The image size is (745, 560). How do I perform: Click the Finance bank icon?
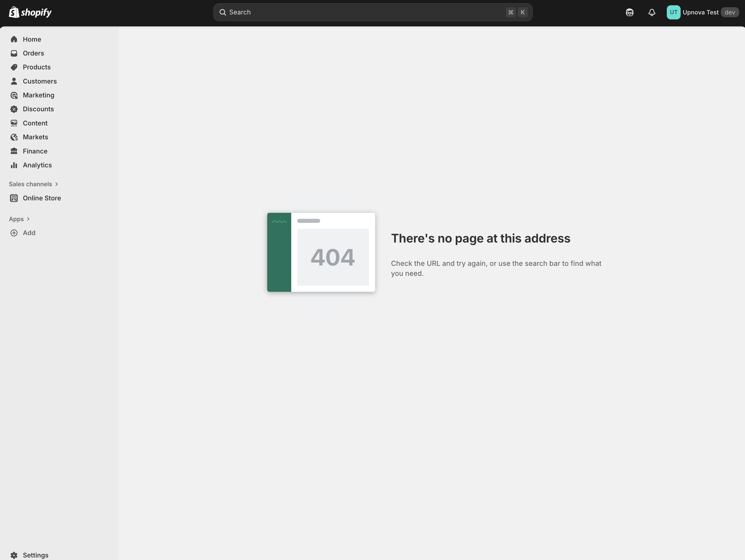[x=14, y=151]
